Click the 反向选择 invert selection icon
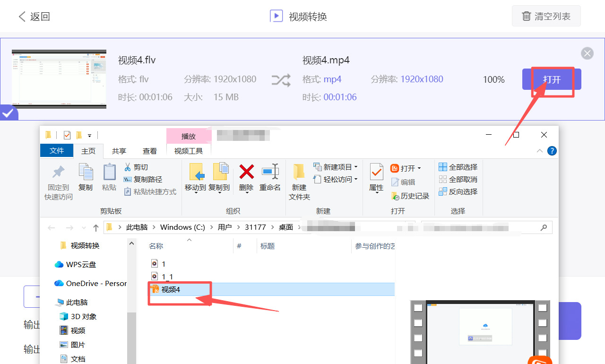 pos(458,191)
